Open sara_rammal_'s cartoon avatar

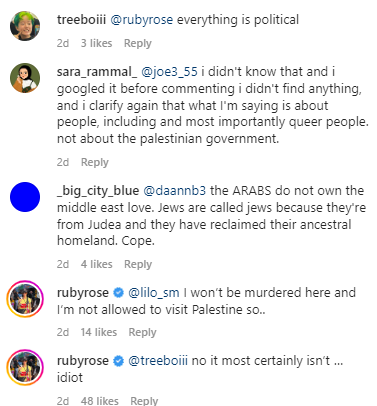[25, 78]
